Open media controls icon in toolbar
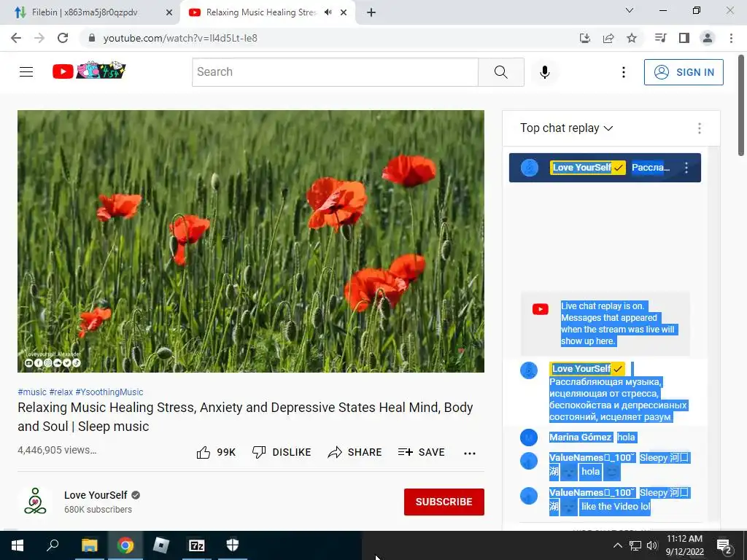The height and width of the screenshot is (560, 747). pos(660,38)
